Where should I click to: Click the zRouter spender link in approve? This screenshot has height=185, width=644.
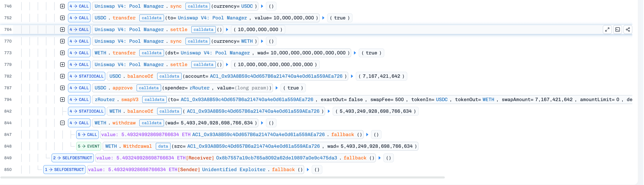coord(199,88)
